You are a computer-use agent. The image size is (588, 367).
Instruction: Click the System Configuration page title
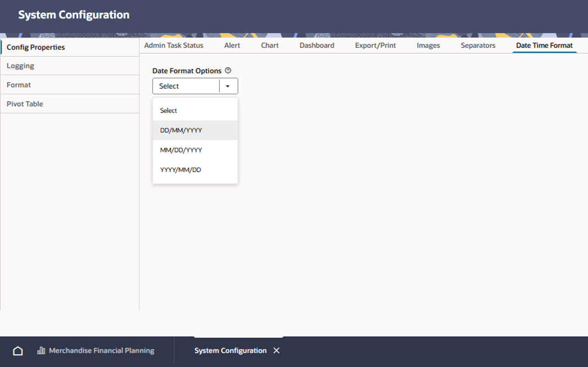coord(74,15)
